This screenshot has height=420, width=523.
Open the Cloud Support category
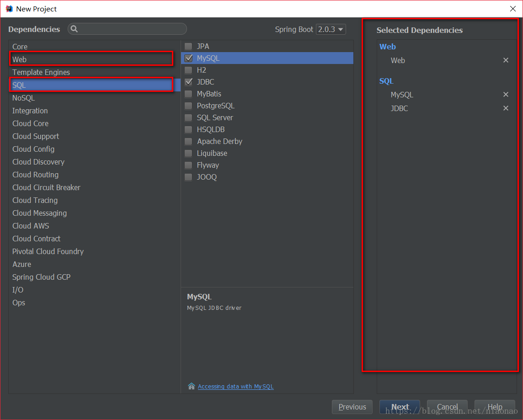pos(94,136)
